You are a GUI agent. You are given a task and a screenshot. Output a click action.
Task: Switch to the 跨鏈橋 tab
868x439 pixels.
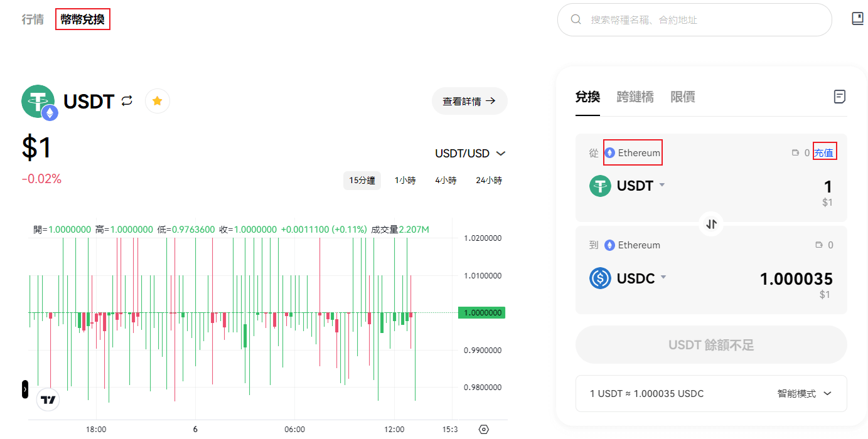click(635, 97)
